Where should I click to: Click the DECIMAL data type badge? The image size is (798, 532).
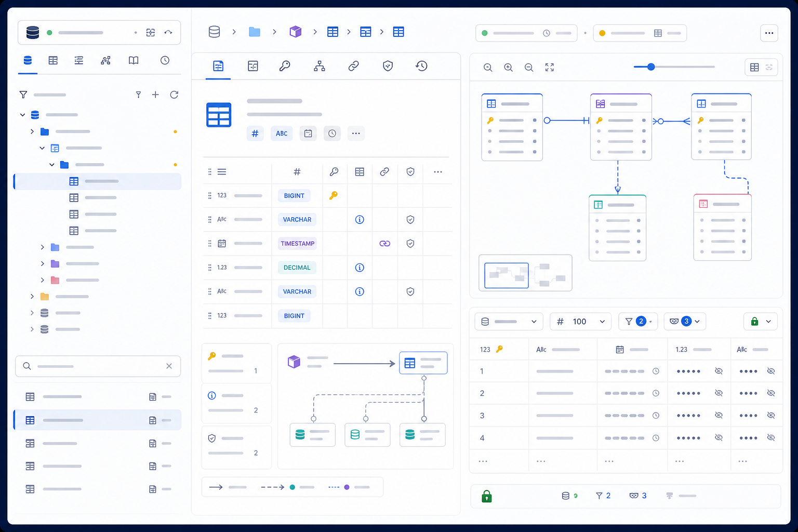point(297,268)
